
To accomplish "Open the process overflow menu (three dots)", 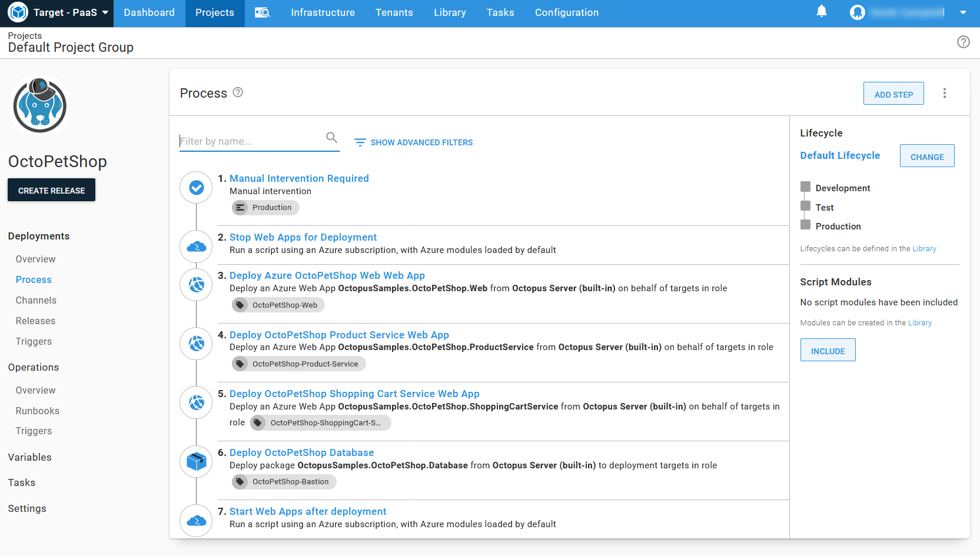I will click(944, 94).
